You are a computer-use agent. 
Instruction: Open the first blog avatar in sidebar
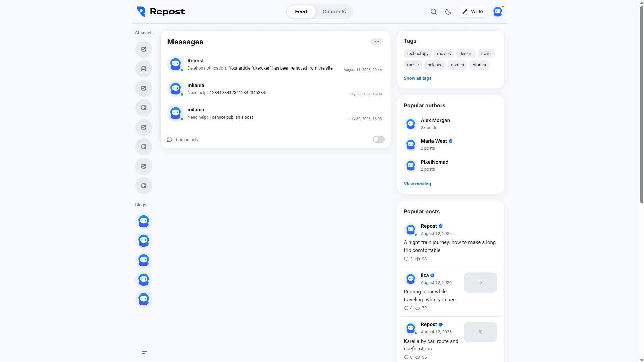tap(143, 221)
